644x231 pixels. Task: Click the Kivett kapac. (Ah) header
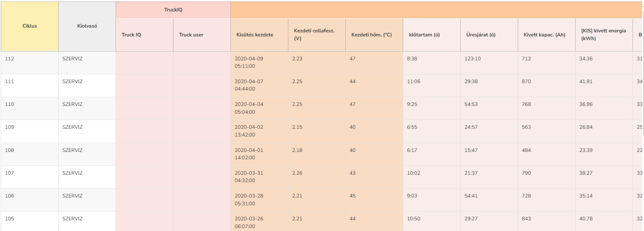(544, 35)
